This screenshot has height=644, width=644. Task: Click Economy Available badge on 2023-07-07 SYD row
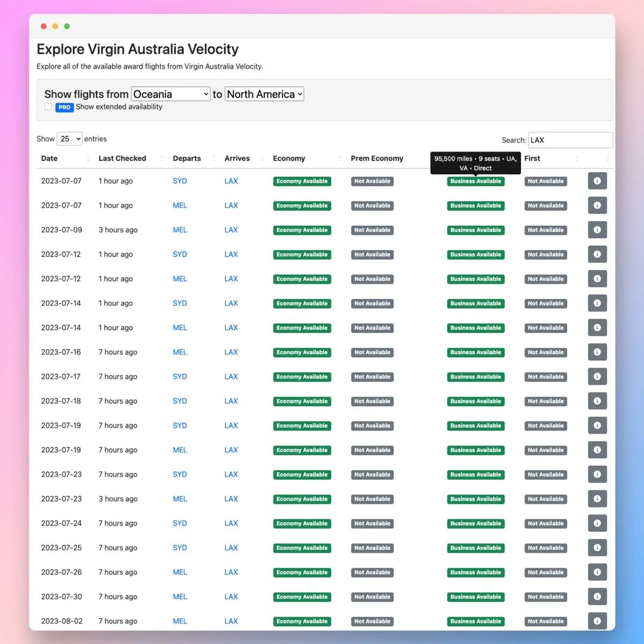coord(302,181)
